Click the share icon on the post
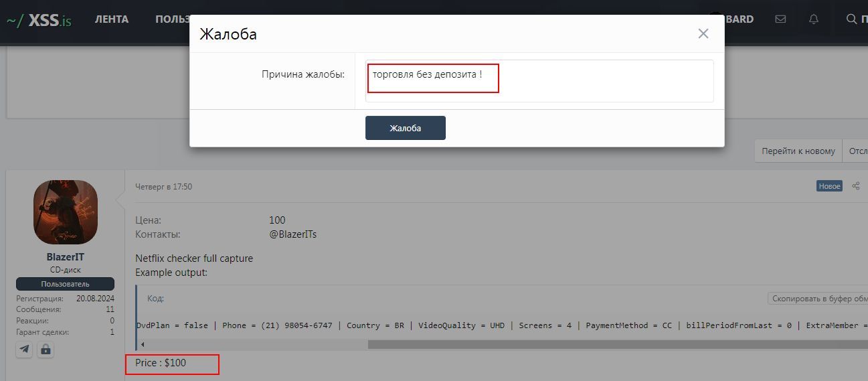Image resolution: width=868 pixels, height=381 pixels. [856, 186]
